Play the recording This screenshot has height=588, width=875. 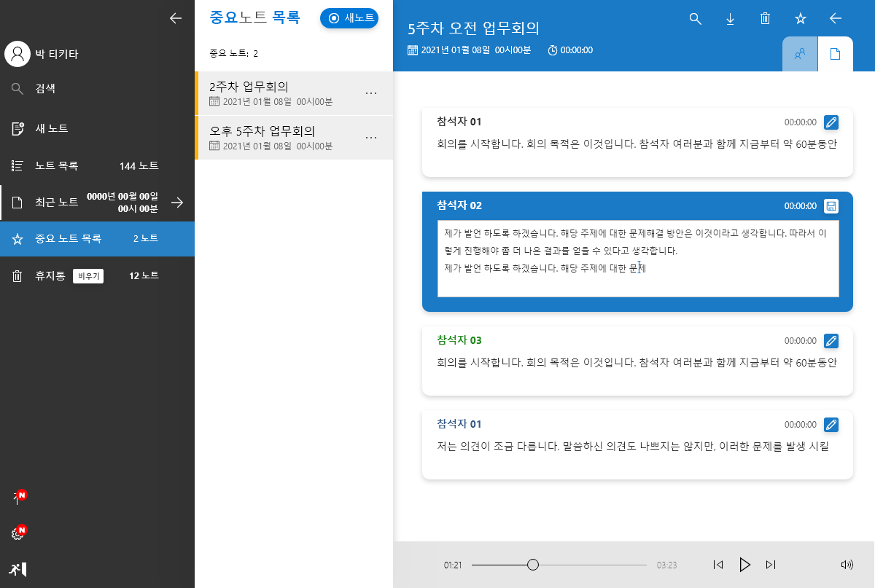pyautogui.click(x=744, y=565)
